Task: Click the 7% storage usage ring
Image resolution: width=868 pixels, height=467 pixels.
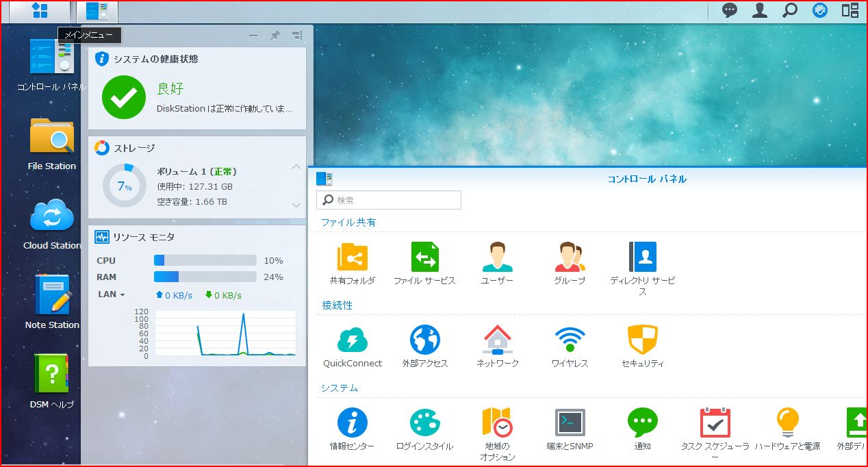Action: 124,186
